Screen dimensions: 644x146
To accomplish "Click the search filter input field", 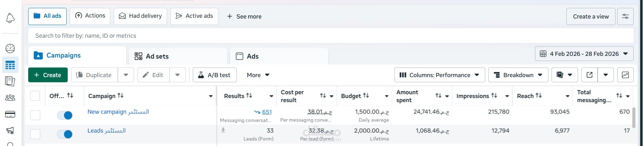I will click(x=330, y=36).
